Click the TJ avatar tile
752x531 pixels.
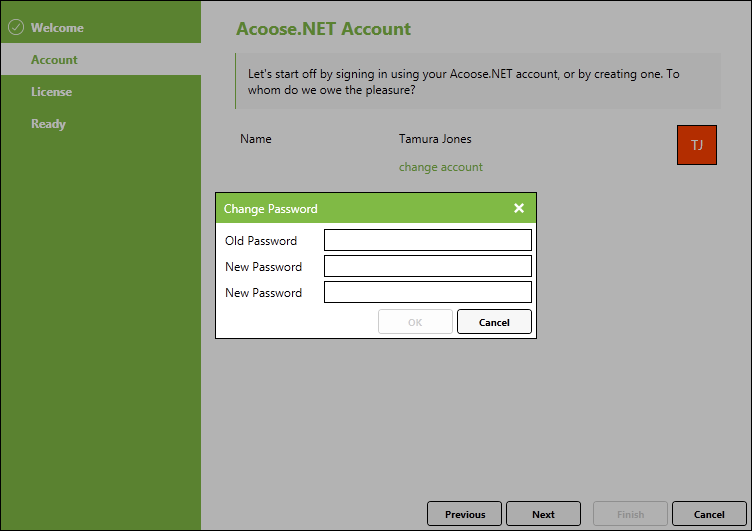pos(697,145)
